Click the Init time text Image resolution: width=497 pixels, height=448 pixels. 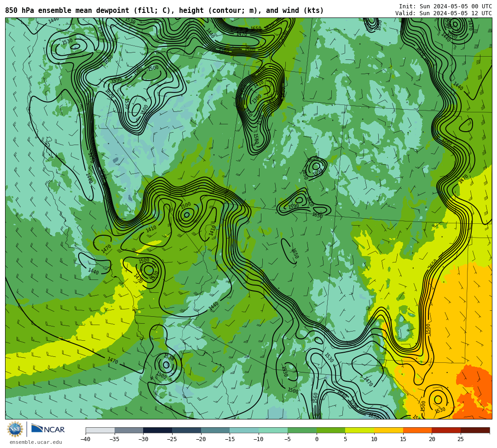(x=445, y=6)
